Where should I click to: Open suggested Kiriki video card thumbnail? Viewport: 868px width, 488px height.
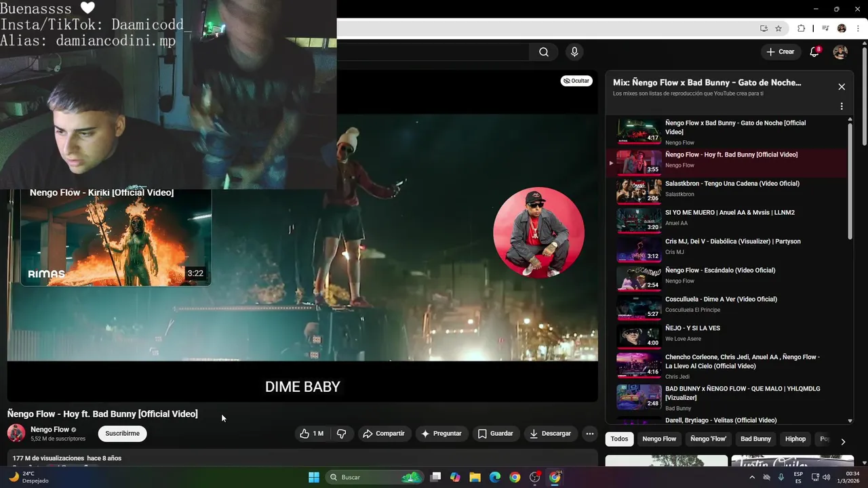[116, 237]
